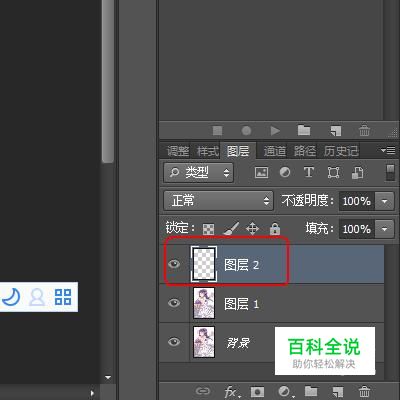Viewport: 400px width, 400px height.
Task: Switch to the 样式 tab
Action: click(x=208, y=151)
